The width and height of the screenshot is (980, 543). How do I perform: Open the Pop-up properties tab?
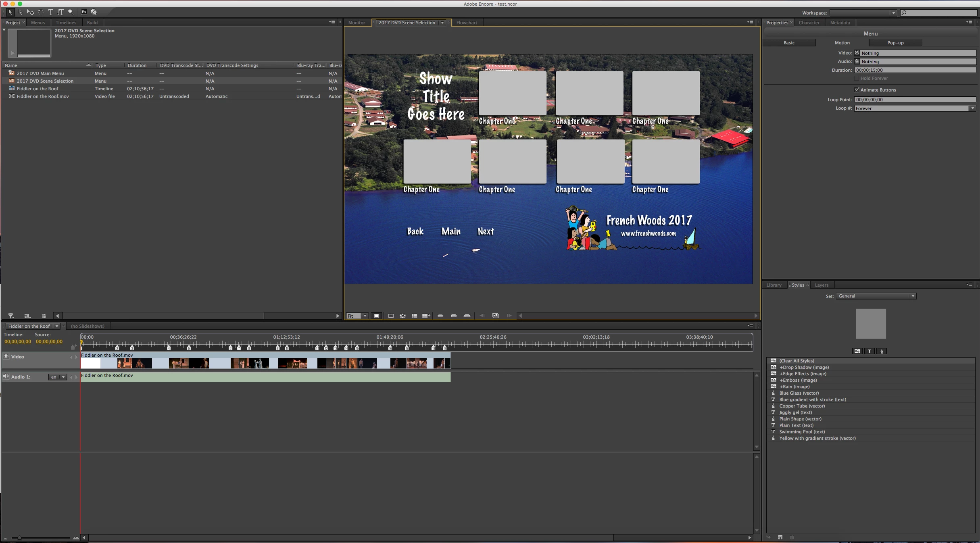coord(895,43)
